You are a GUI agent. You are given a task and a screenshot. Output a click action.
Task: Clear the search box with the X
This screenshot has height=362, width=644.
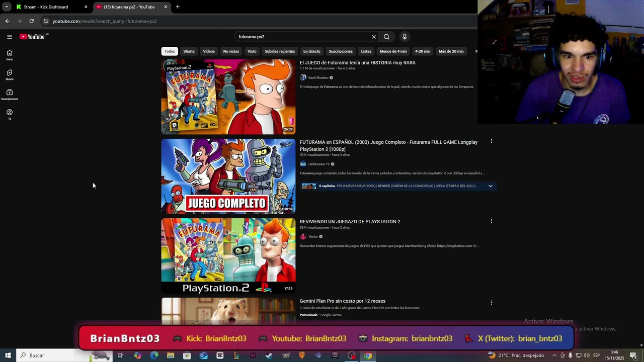pos(373,37)
